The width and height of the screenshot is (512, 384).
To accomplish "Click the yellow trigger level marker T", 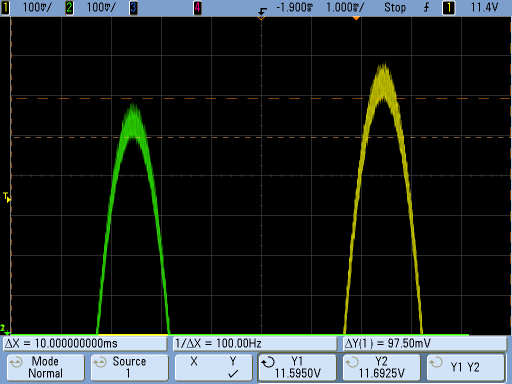I will (7, 197).
